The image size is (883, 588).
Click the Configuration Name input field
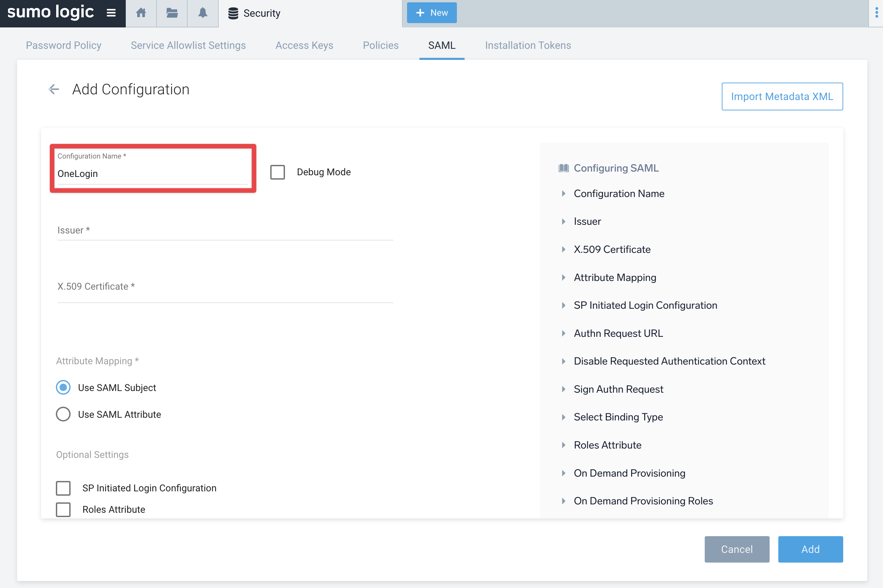point(153,173)
